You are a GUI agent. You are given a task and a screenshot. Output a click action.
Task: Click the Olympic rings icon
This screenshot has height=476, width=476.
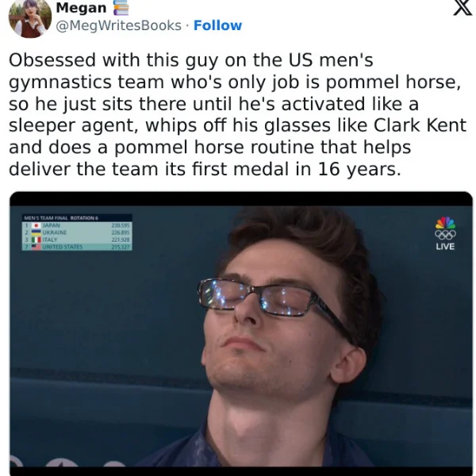click(445, 234)
